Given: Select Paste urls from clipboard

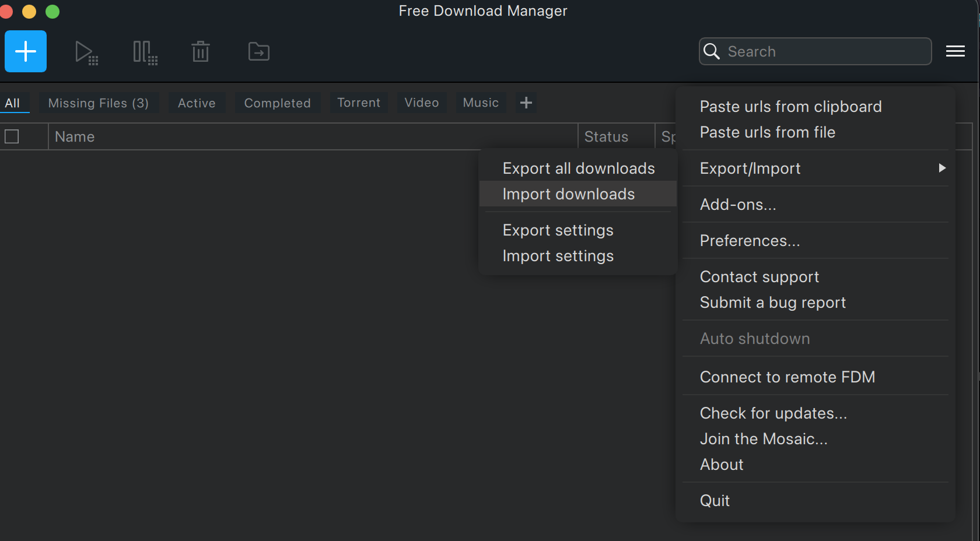Looking at the screenshot, I should [x=790, y=107].
